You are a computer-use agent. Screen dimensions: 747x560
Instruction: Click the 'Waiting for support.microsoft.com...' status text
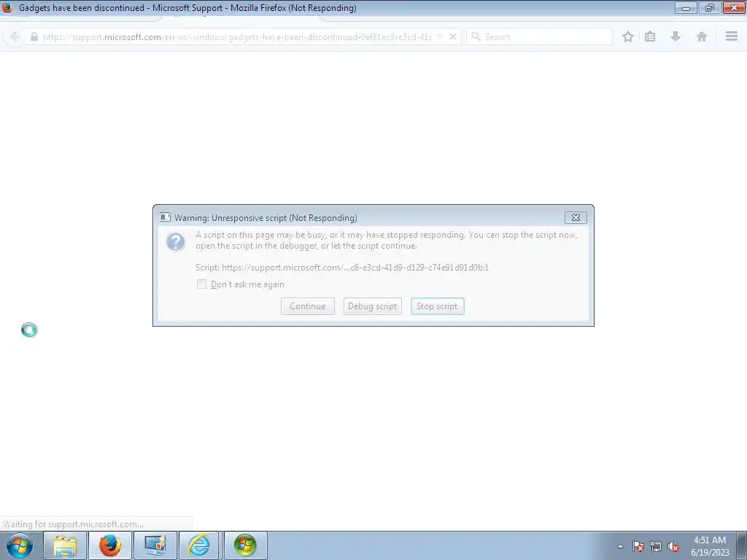[73, 524]
